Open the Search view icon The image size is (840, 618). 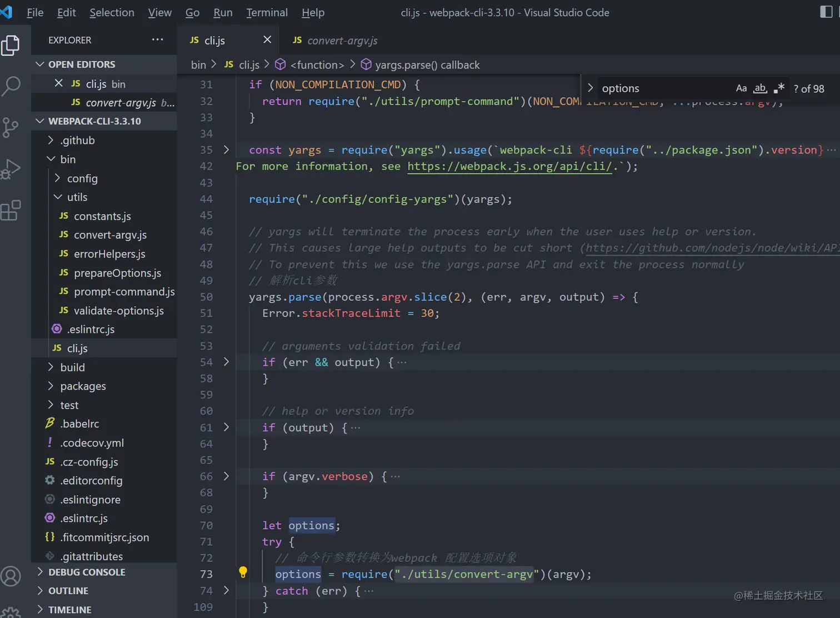[11, 86]
